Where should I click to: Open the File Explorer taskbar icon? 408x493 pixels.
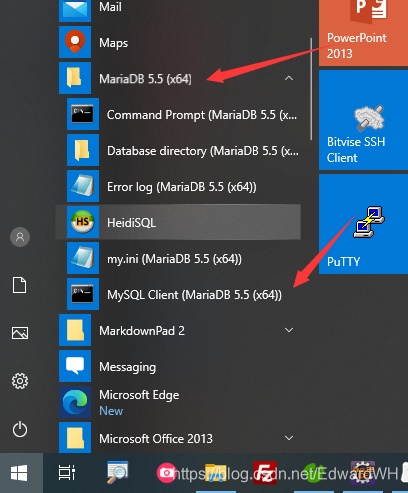tap(216, 473)
